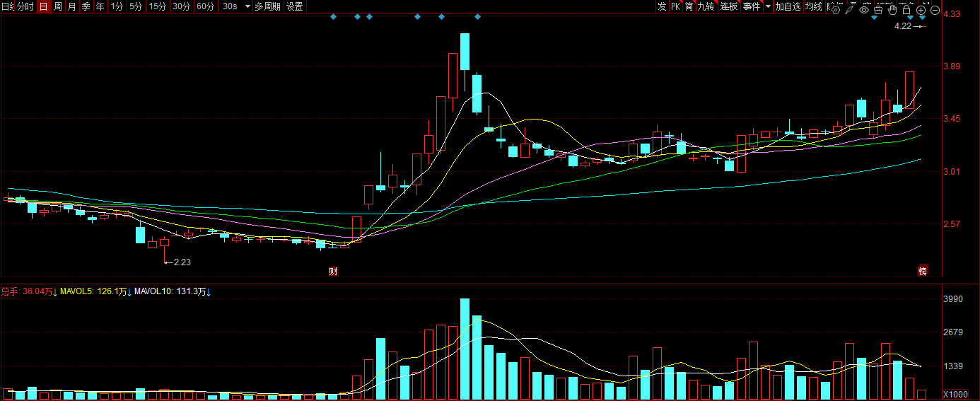Click the 简 simplified view button

point(689,6)
